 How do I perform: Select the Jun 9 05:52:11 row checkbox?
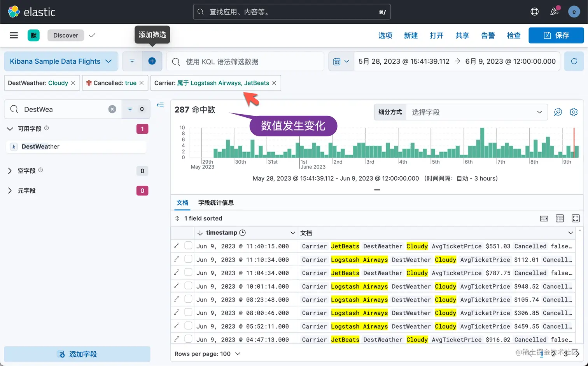click(x=188, y=326)
